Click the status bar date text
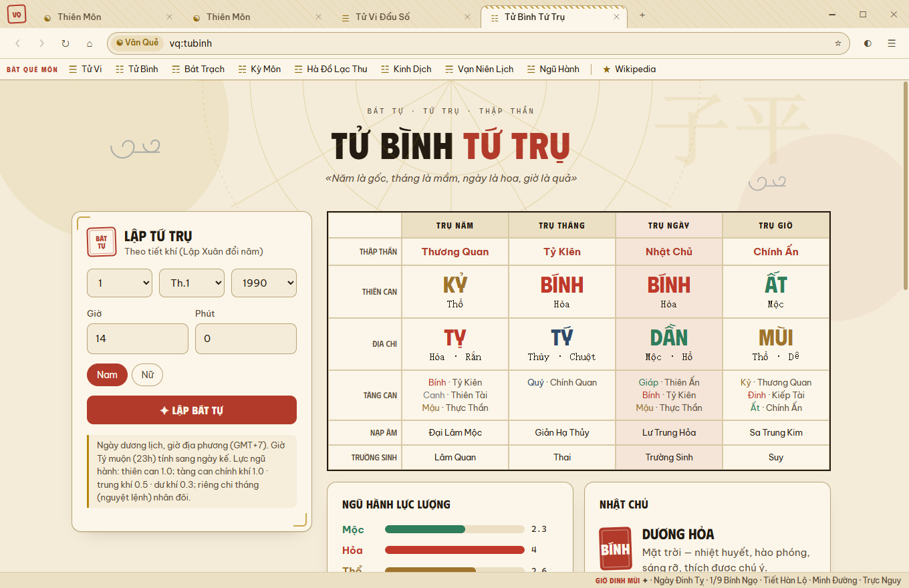Viewport: 909px width, 588px height. [x=748, y=580]
